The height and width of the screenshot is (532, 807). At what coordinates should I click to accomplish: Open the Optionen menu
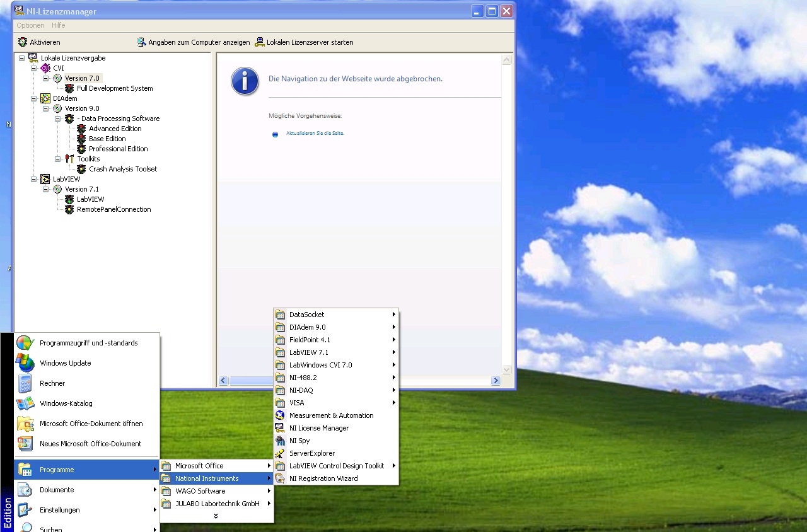click(x=30, y=25)
